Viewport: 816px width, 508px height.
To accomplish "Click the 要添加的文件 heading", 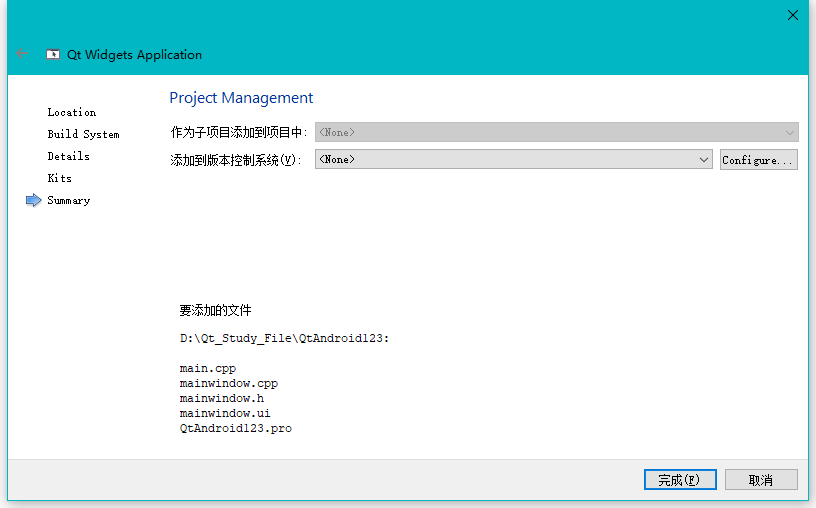I will (215, 310).
